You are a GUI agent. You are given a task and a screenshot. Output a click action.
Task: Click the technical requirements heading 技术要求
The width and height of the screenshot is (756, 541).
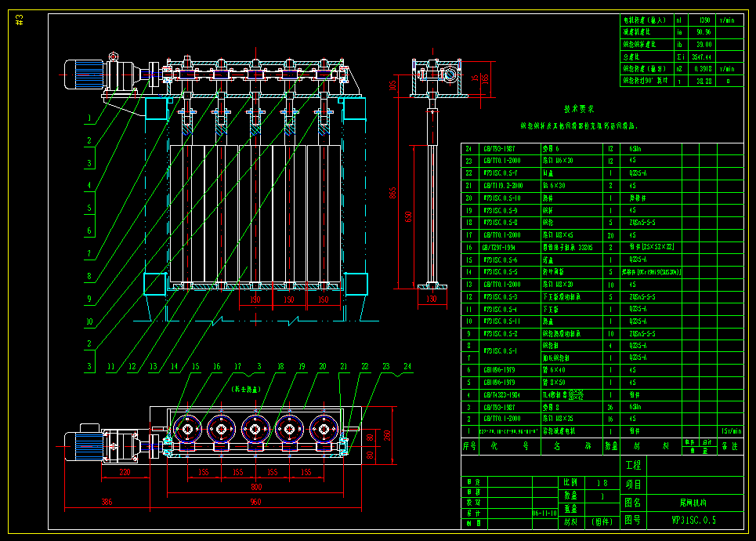[x=579, y=110]
